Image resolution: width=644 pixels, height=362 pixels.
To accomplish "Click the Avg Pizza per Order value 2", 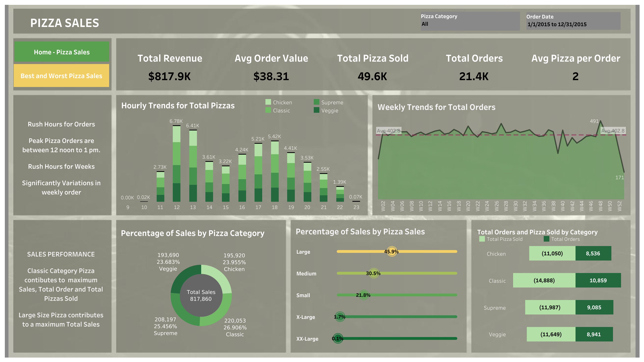I will pos(576,76).
